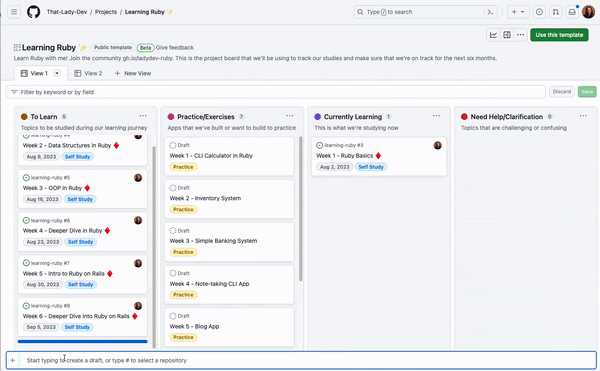The width and height of the screenshot is (600, 371).
Task: Open Week 4 - Note-taking CLI App draft
Action: pos(209,284)
